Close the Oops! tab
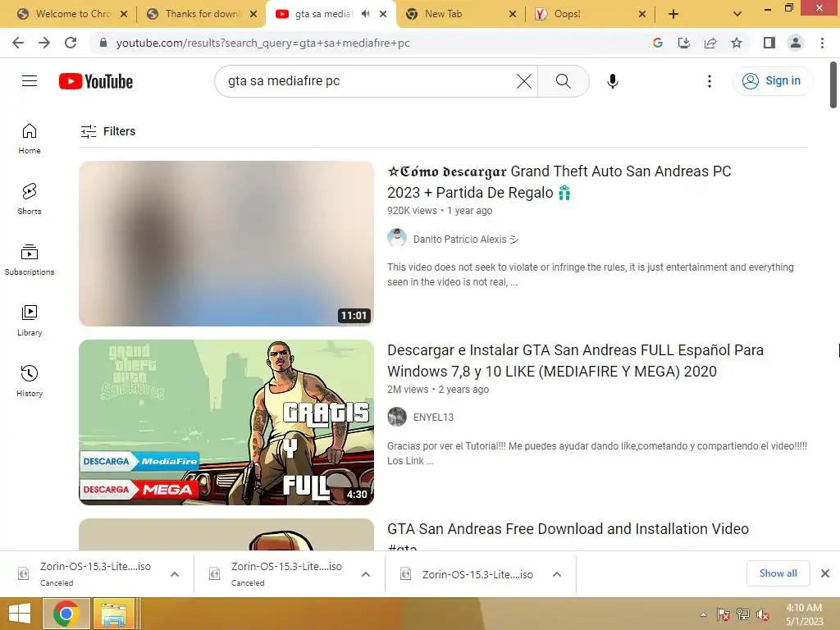Viewport: 840px width, 630px height. [x=642, y=14]
